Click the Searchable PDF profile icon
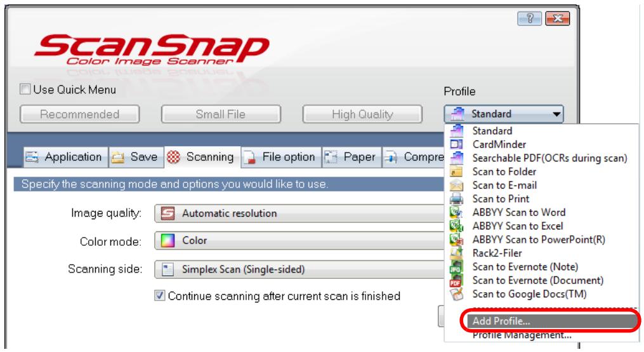This screenshot has width=644, height=352. pyautogui.click(x=457, y=158)
